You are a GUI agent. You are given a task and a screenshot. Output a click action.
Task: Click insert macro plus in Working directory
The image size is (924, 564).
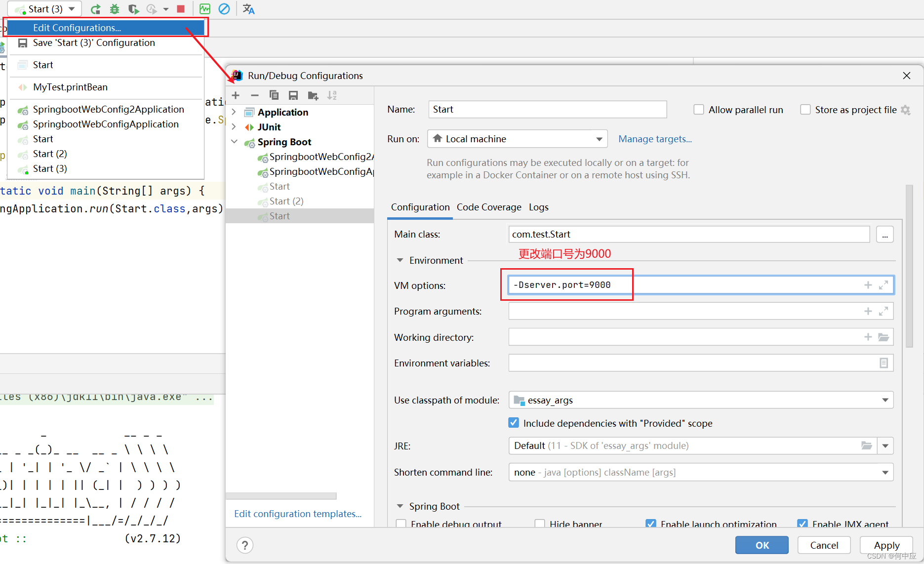[868, 337]
